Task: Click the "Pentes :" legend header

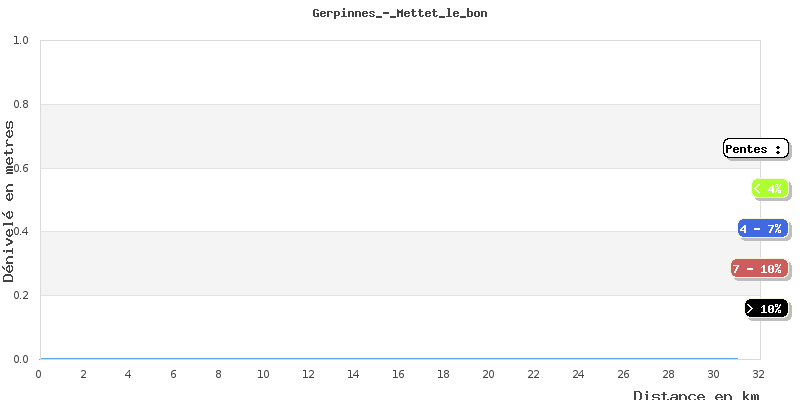Action: (755, 149)
